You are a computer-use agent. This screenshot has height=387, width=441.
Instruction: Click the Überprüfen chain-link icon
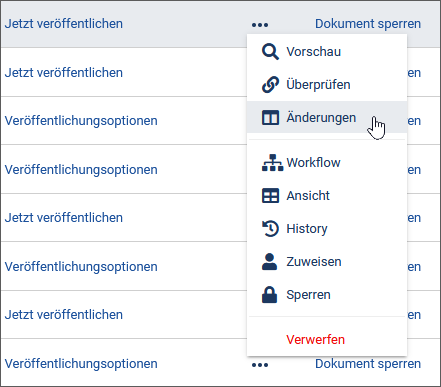pyautogui.click(x=270, y=84)
